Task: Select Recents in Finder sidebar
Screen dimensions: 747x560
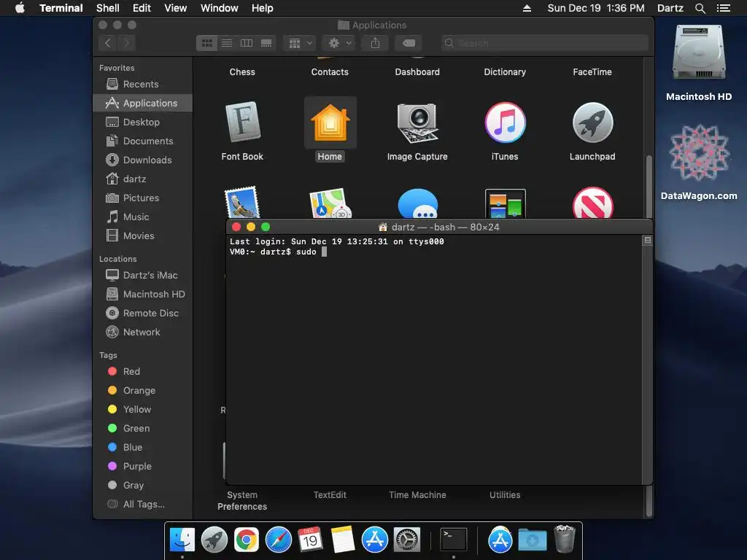Action: click(x=142, y=85)
